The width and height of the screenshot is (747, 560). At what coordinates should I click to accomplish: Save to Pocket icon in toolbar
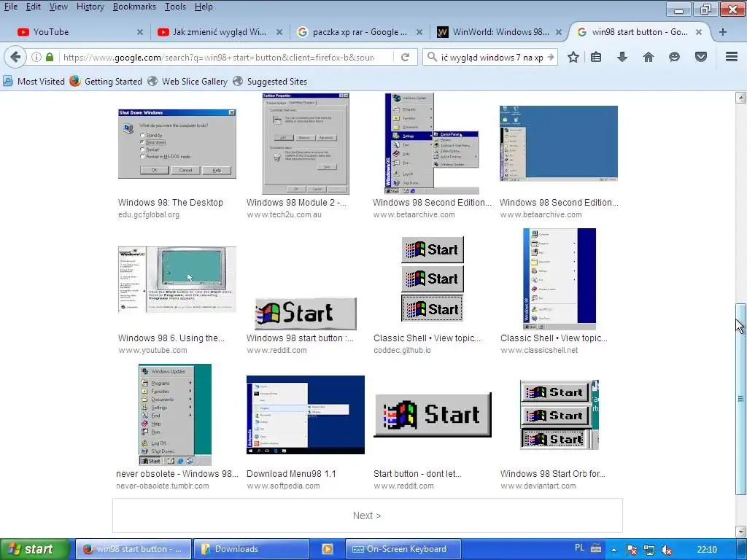tap(701, 57)
